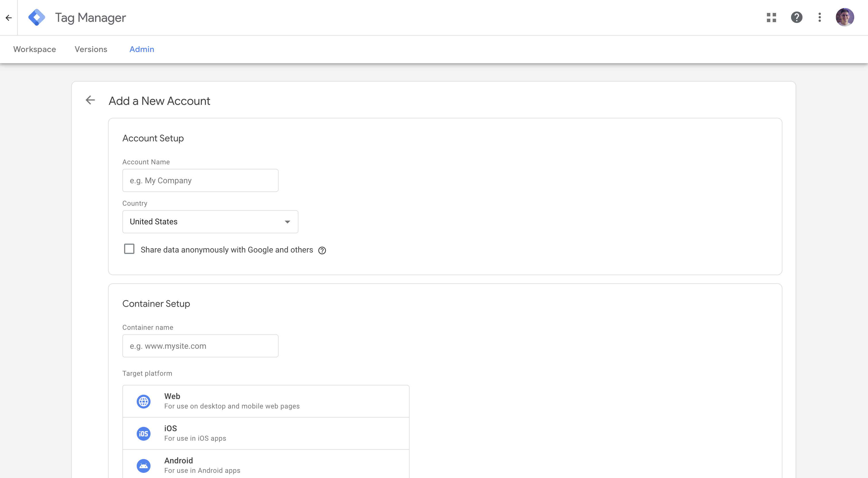868x478 pixels.
Task: Click 'For use on desktop and mobile web pages'
Action: (232, 406)
